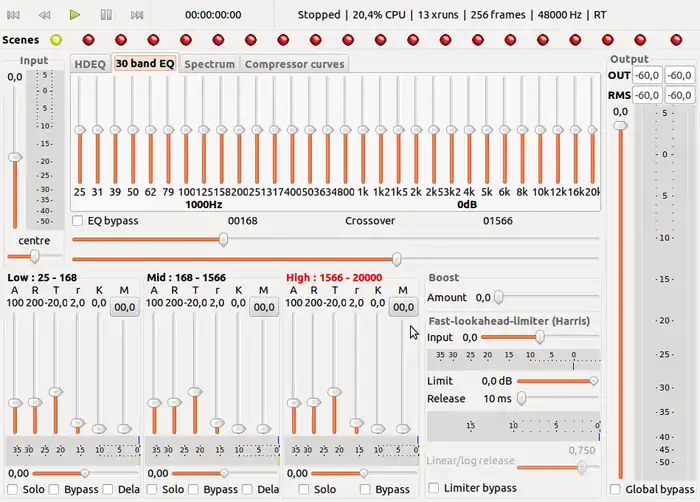
Task: Check Bypass for the Mid band
Action: tap(194, 489)
